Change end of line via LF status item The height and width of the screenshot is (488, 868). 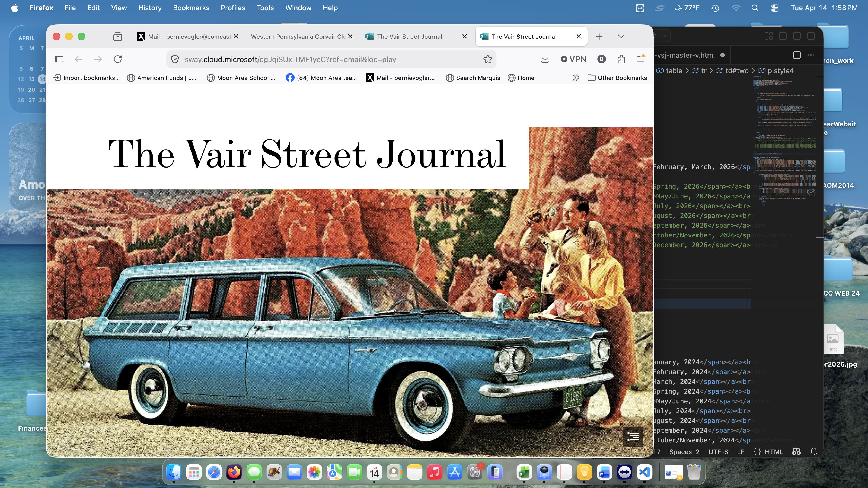740,452
